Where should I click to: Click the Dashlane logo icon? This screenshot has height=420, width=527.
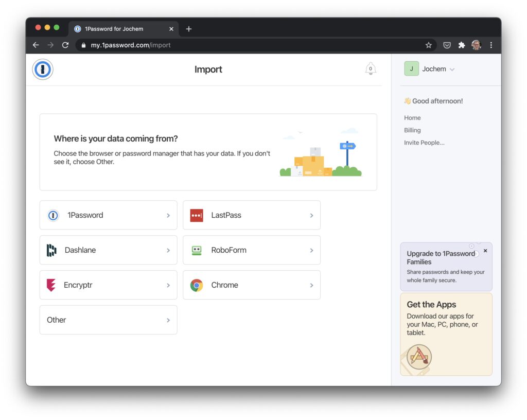51,250
